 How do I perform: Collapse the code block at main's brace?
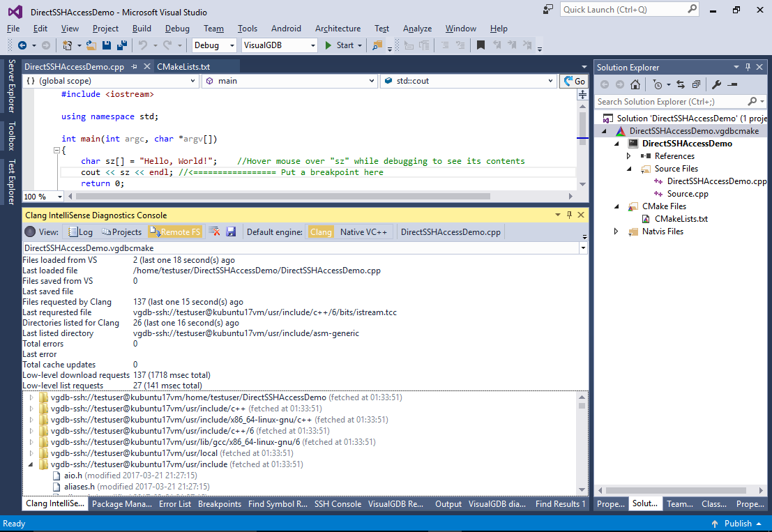56,150
